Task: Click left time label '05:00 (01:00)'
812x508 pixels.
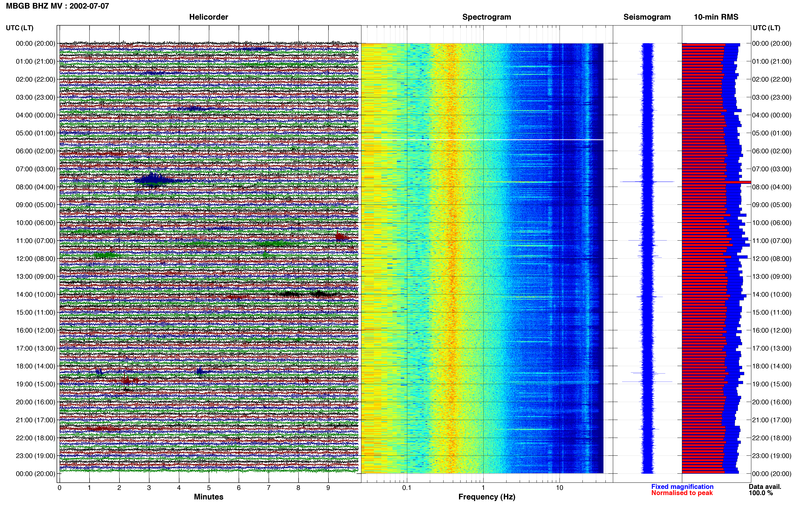Action: [36, 133]
